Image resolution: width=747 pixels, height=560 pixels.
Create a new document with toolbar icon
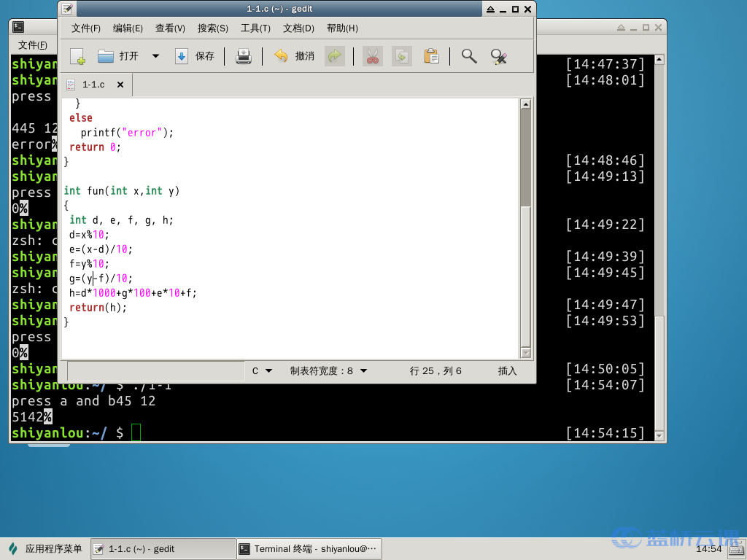(x=77, y=56)
